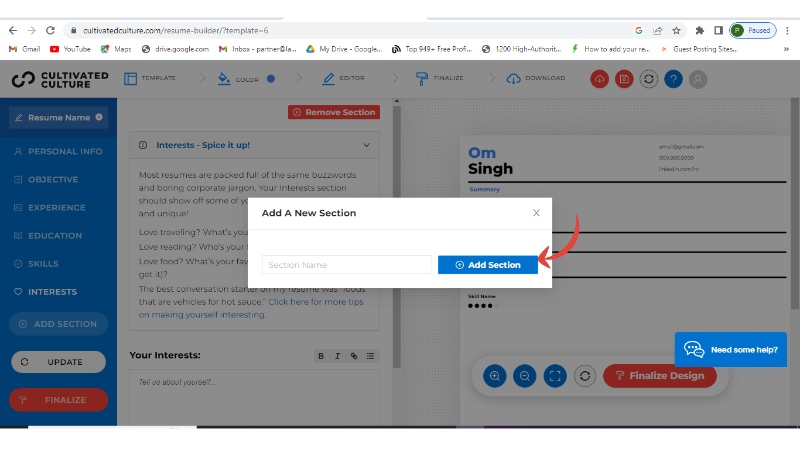The image size is (800, 449).
Task: Open the Need some help chat widget
Action: (730, 350)
